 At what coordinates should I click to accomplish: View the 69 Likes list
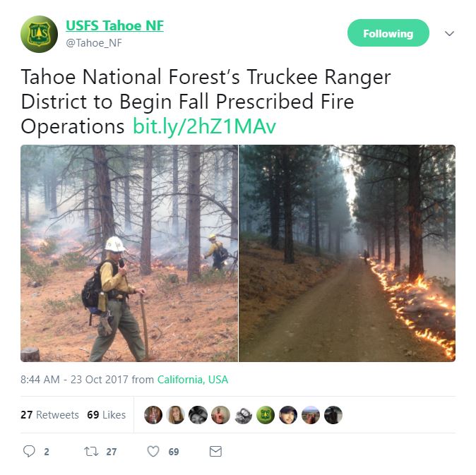(x=106, y=414)
